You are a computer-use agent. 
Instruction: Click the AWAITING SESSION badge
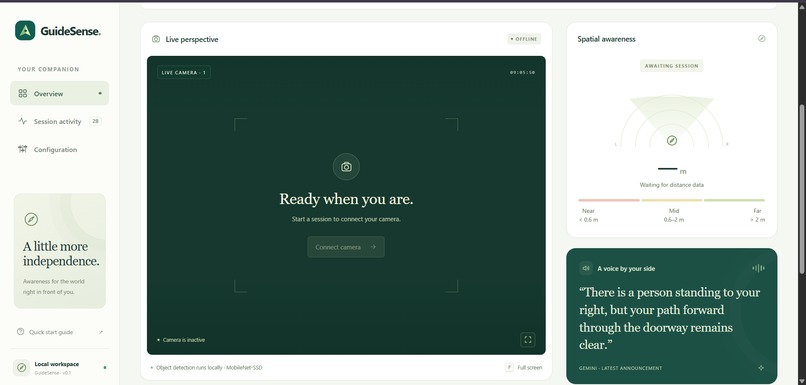pos(671,66)
